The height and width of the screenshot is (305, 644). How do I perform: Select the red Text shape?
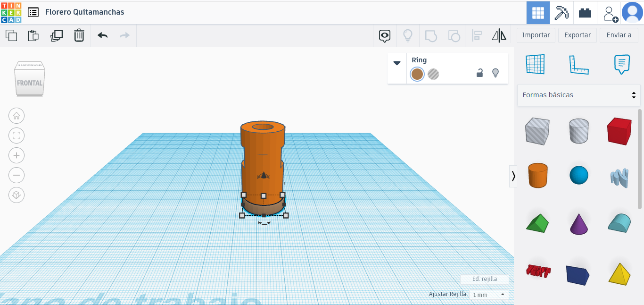tap(538, 271)
